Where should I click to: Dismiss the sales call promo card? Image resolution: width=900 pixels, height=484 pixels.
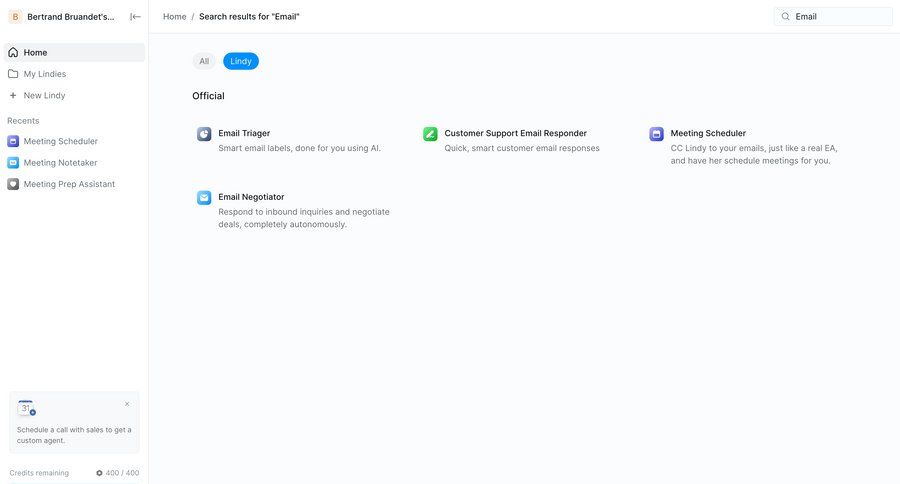pyautogui.click(x=127, y=404)
